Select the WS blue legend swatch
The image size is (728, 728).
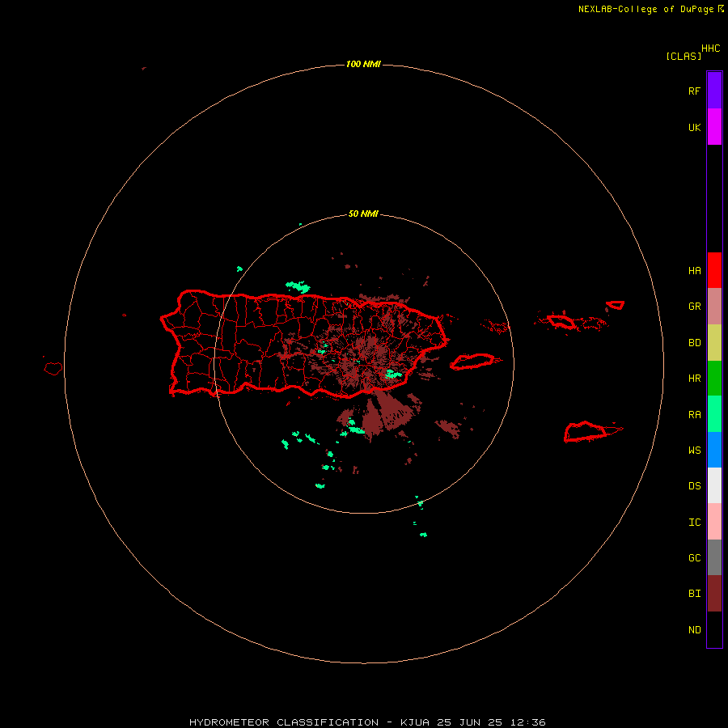pos(714,450)
